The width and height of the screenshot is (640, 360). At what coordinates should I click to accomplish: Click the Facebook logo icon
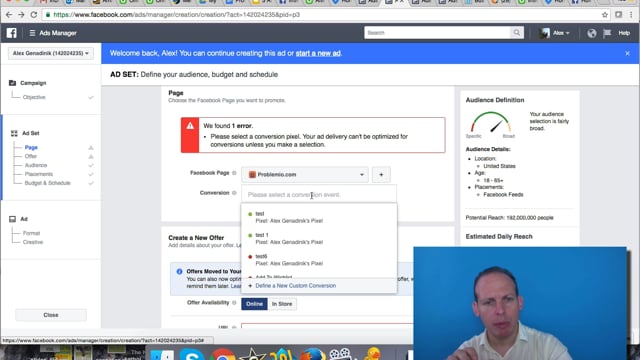[11, 33]
